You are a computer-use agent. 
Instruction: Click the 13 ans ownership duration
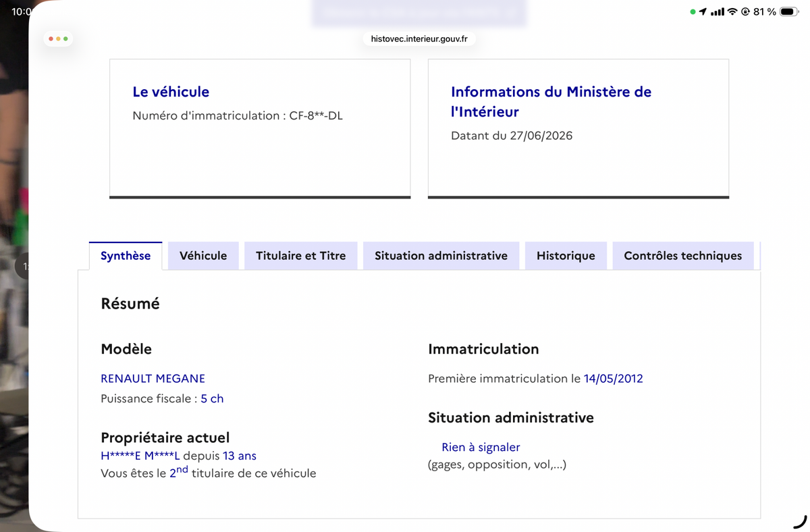240,456
